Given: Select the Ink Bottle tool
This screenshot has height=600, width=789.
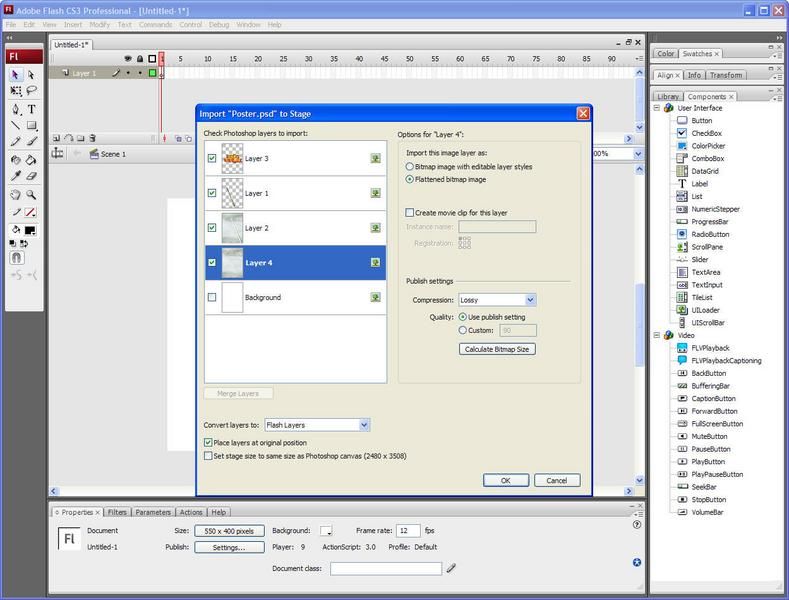Looking at the screenshot, I should tap(16, 160).
